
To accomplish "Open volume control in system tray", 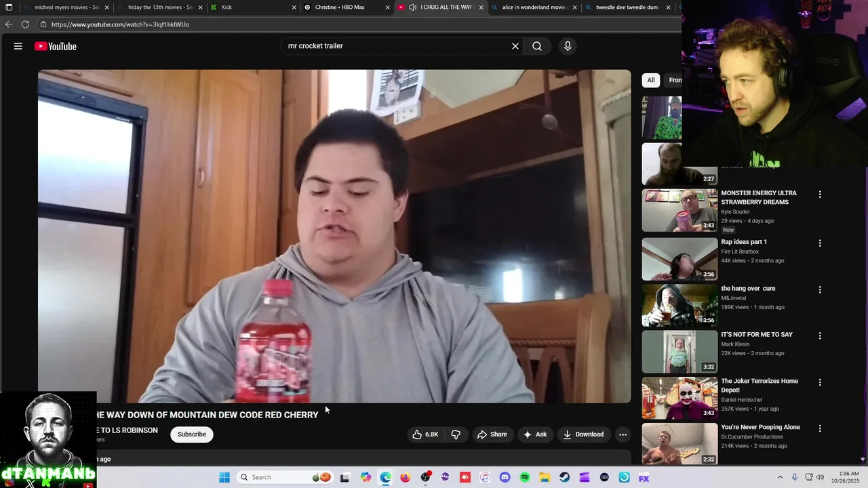I will click(x=820, y=477).
